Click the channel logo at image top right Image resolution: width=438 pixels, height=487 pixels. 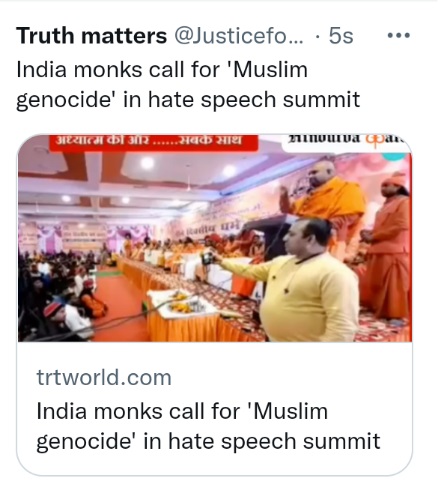[347, 142]
